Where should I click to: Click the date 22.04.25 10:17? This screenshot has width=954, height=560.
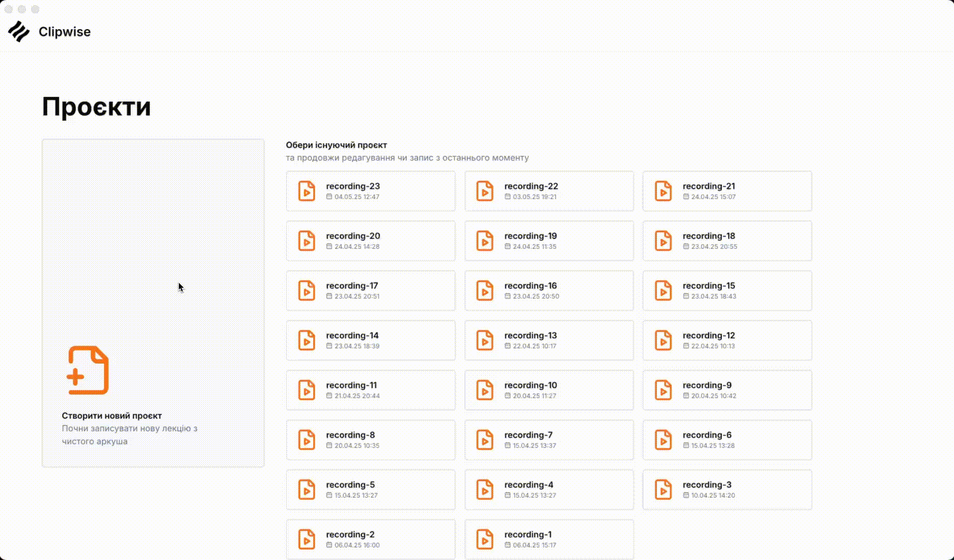coord(535,346)
